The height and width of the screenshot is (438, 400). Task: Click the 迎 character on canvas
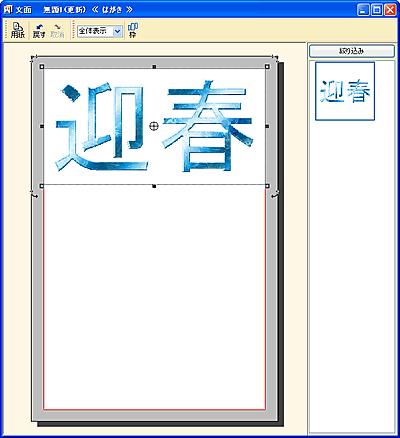point(101,127)
